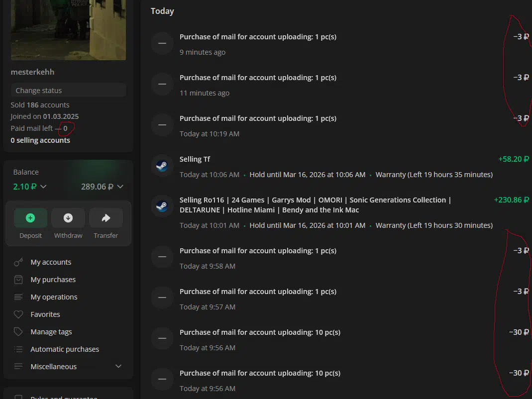532x399 pixels.
Task: Expand the Miscellaneous menu chevron
Action: [x=118, y=367]
